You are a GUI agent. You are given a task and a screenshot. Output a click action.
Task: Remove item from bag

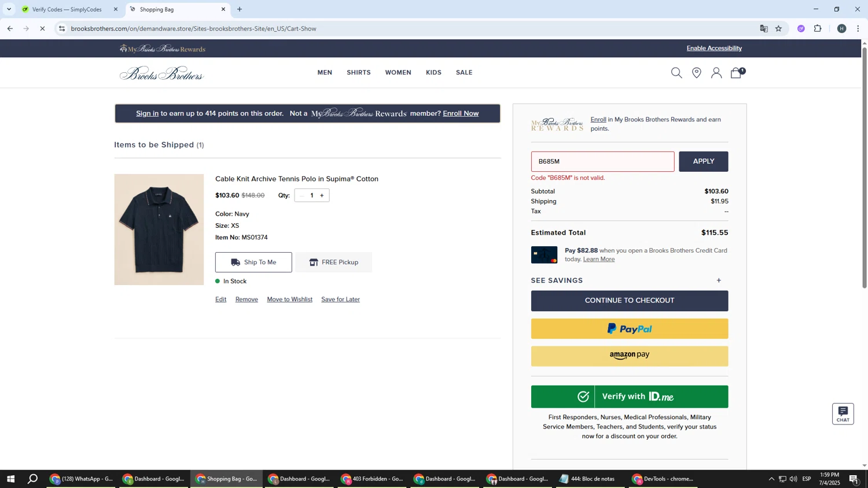tap(247, 300)
